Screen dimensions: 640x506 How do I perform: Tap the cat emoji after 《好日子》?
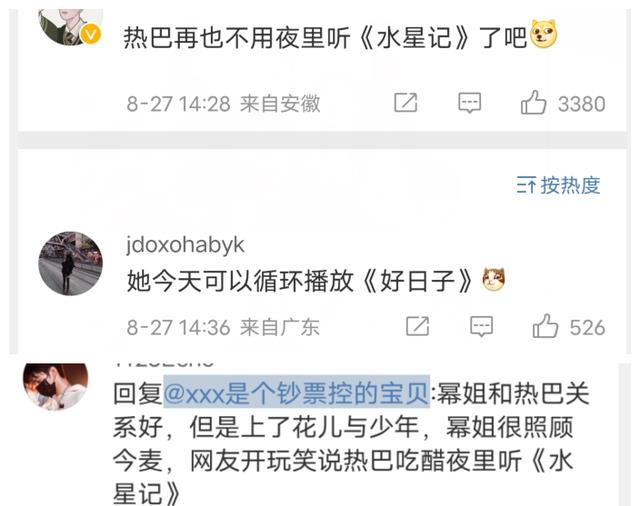click(493, 280)
